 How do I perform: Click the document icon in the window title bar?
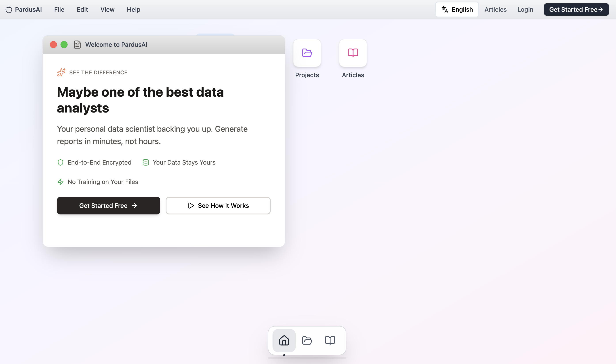point(77,44)
